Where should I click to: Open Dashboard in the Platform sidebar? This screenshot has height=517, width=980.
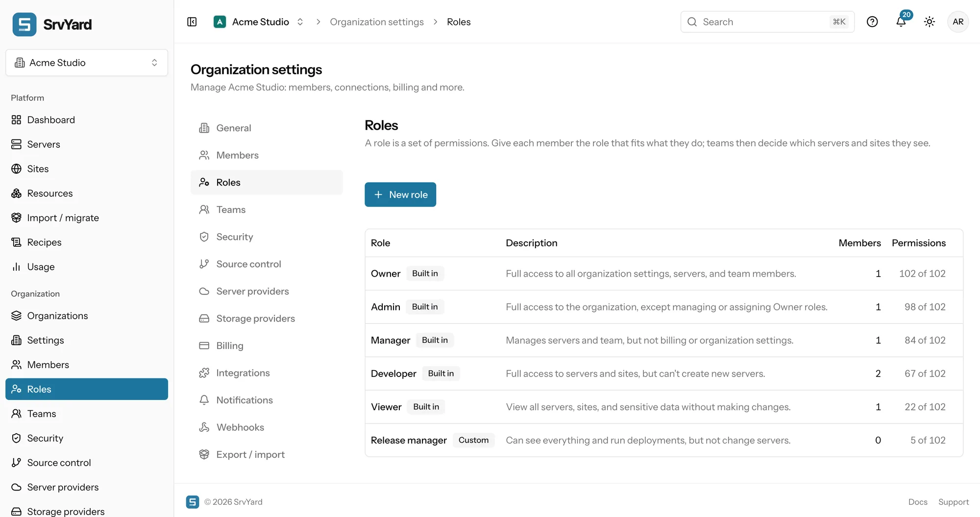pos(87,120)
